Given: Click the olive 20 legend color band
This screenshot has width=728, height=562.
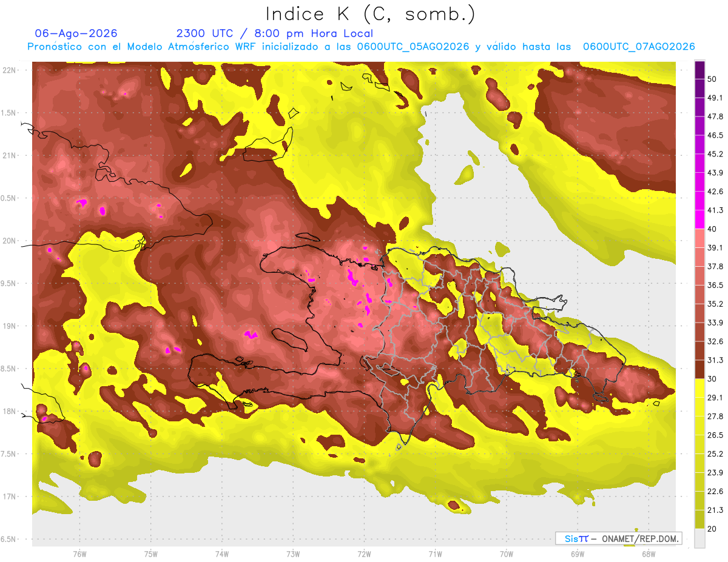Looking at the screenshot, I should (699, 520).
